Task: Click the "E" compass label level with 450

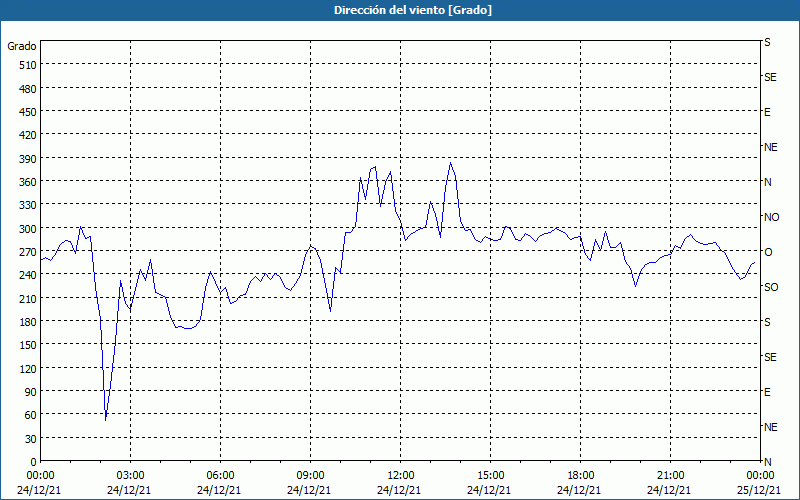Action: click(x=767, y=112)
